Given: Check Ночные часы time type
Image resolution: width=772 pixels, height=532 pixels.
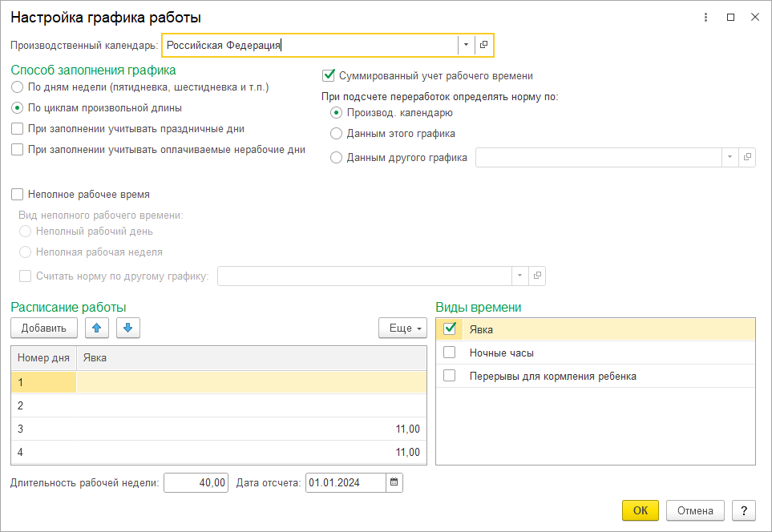Looking at the screenshot, I should coord(449,353).
